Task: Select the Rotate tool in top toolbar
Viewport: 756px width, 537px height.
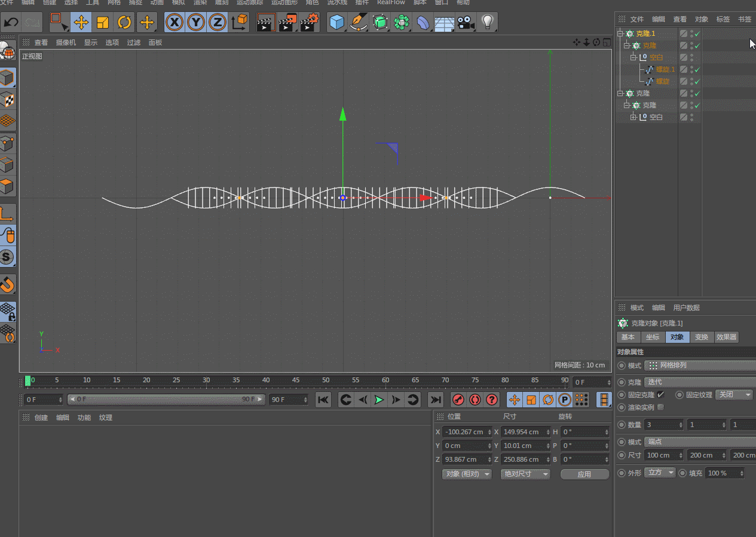Action: 124,23
